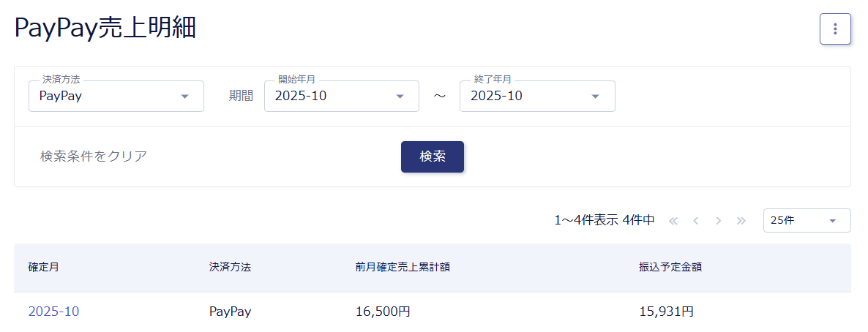
Task: Open the three-dot more options menu
Action: [x=835, y=29]
